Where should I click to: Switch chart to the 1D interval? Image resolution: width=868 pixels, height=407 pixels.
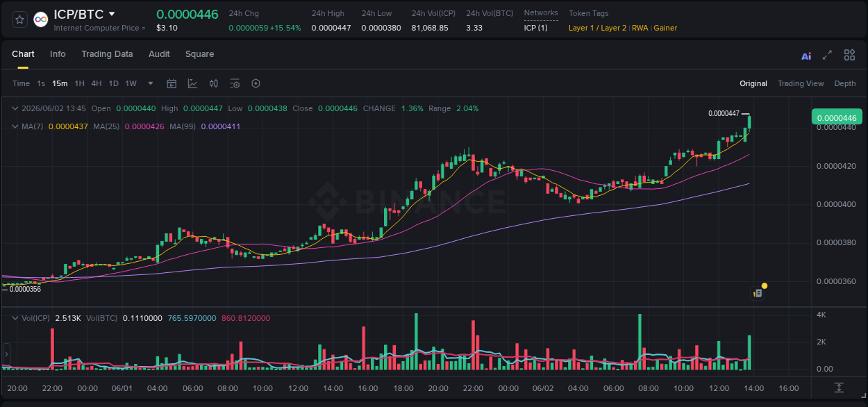point(113,83)
